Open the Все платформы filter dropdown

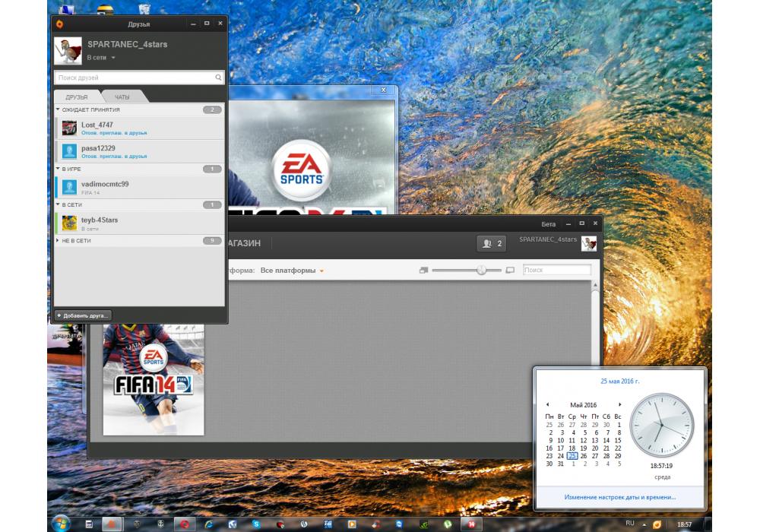[x=292, y=271]
